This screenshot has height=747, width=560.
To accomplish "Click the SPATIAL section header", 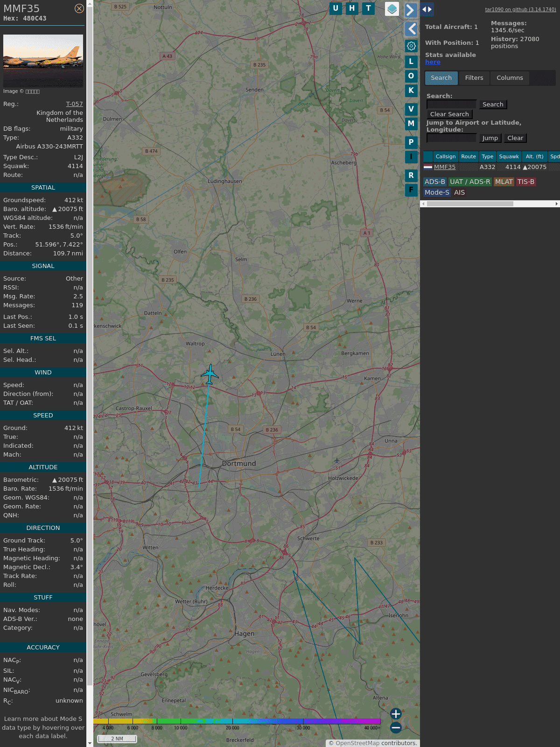I will [x=43, y=188].
